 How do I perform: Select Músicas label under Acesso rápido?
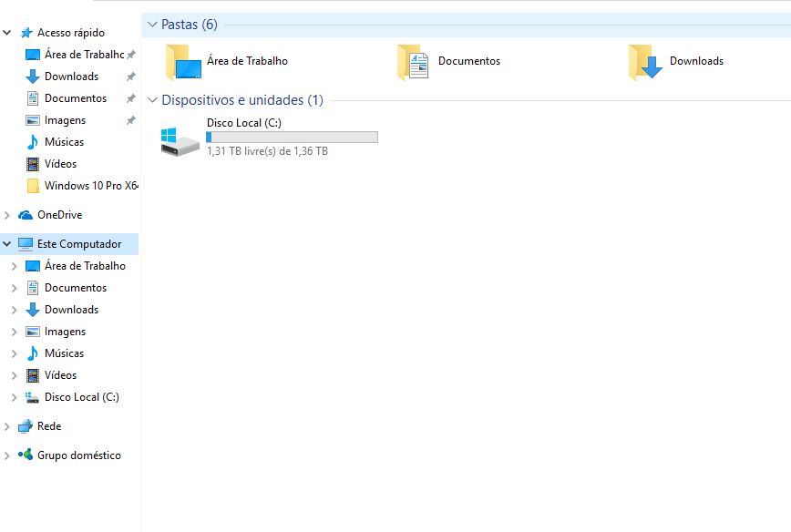[64, 142]
